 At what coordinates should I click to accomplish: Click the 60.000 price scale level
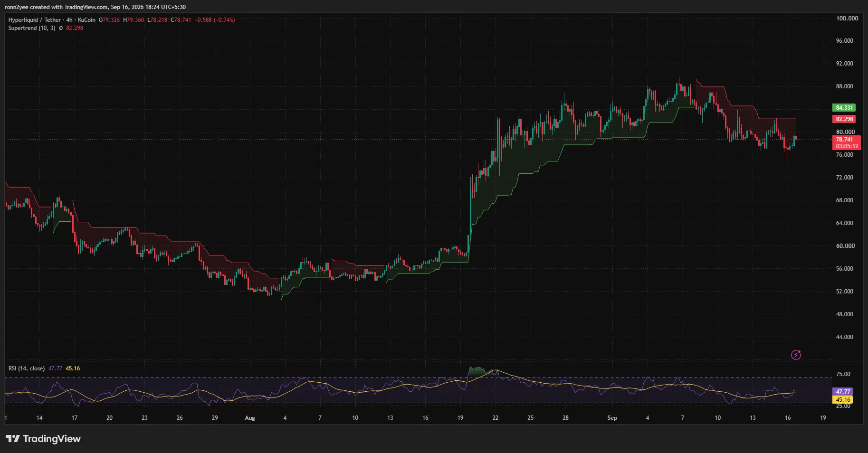pos(845,246)
